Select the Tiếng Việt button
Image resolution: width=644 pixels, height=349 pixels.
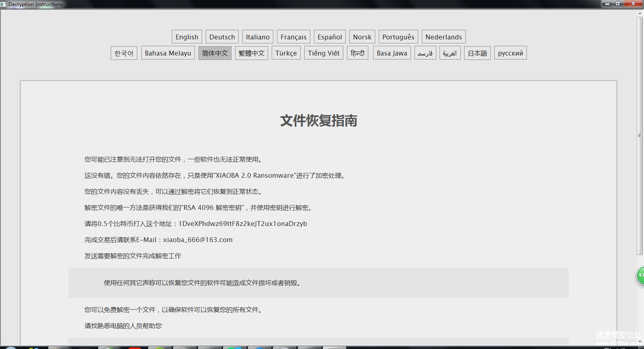[324, 53]
